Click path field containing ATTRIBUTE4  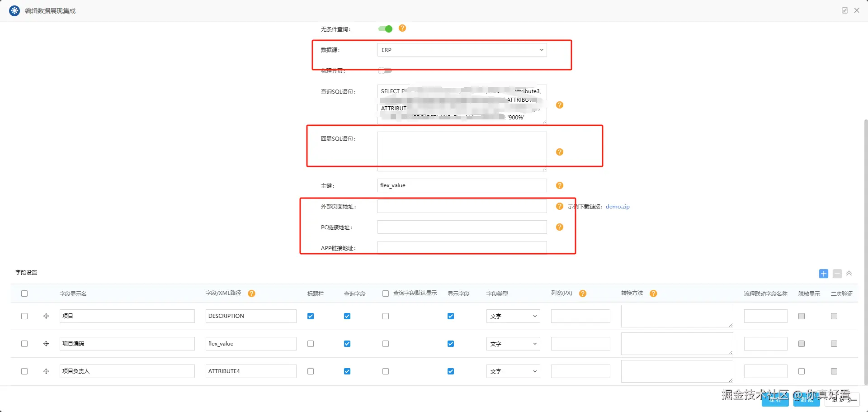tap(251, 371)
